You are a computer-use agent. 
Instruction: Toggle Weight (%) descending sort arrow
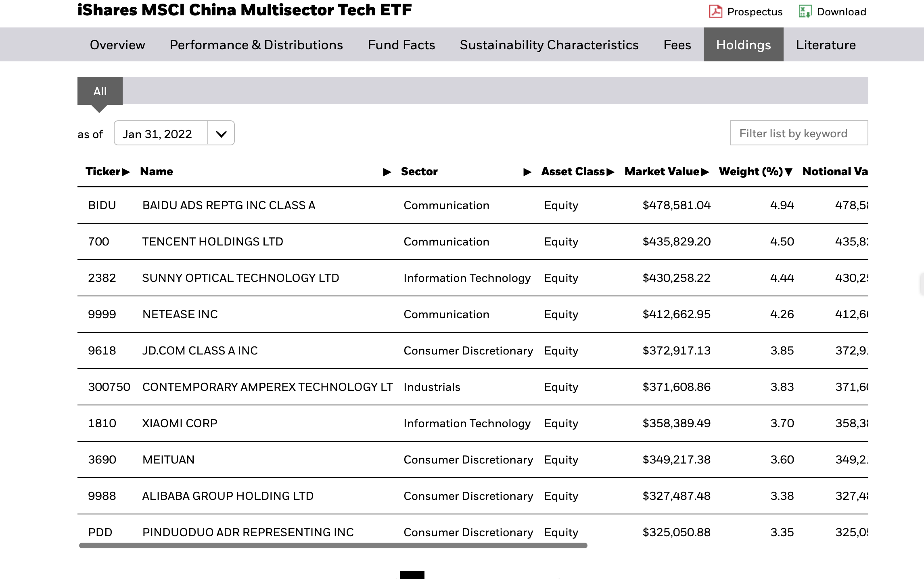point(788,172)
